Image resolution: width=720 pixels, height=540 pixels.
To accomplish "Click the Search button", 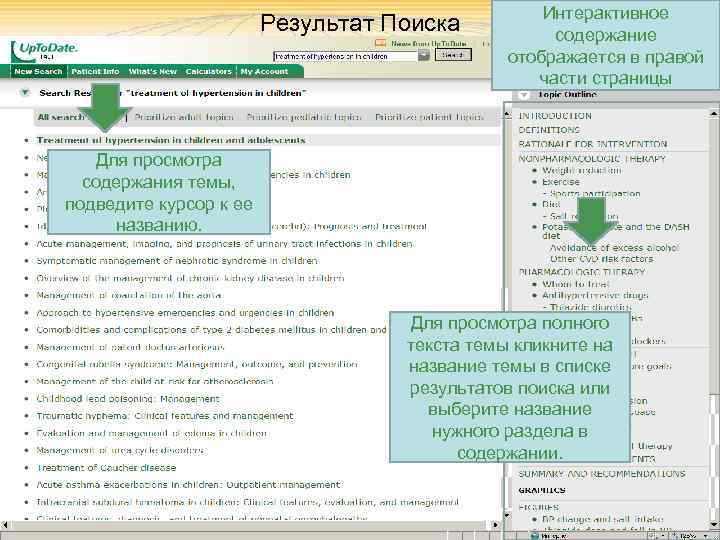I will click(x=453, y=55).
